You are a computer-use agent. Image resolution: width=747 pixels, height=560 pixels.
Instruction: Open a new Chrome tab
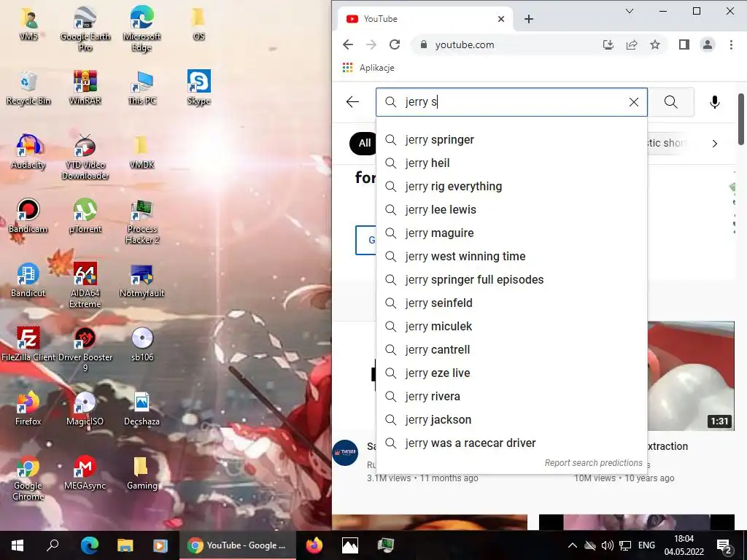529,19
